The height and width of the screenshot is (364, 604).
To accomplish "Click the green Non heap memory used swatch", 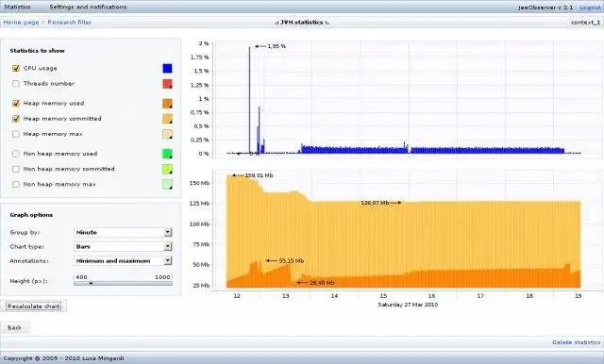I will pyautogui.click(x=167, y=154).
